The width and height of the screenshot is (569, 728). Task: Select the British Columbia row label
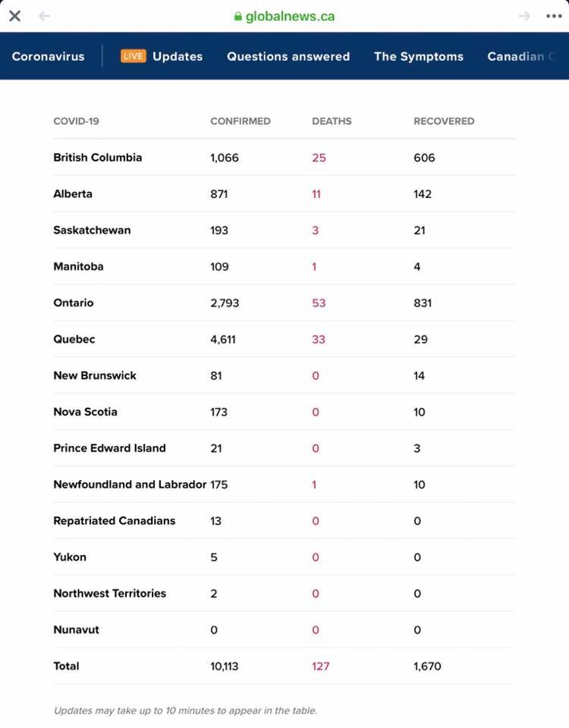[98, 158]
